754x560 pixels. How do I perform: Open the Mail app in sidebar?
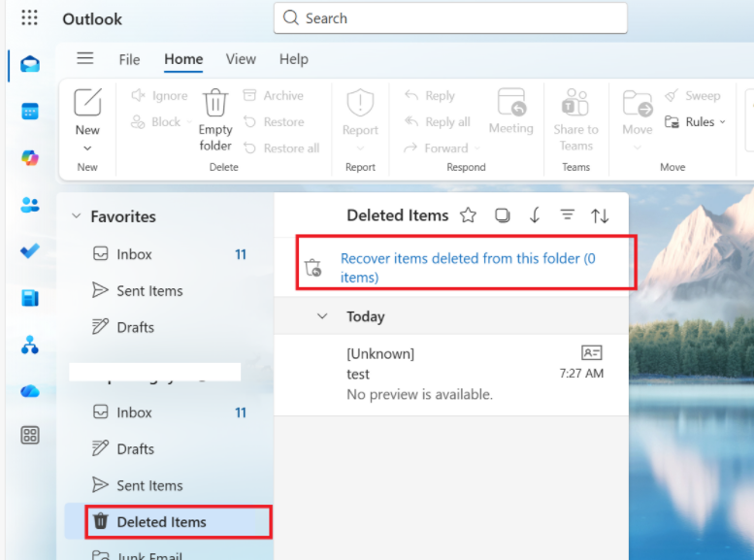pyautogui.click(x=30, y=64)
